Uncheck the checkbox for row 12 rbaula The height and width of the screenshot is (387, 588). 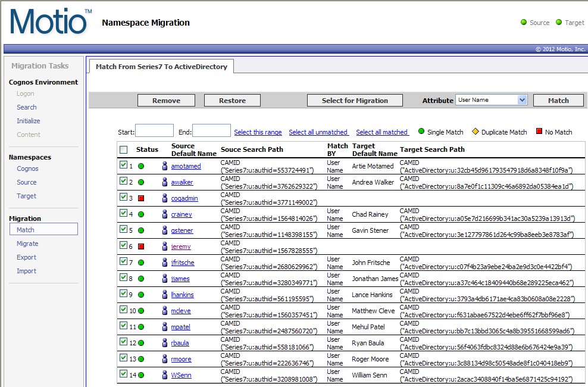point(123,342)
